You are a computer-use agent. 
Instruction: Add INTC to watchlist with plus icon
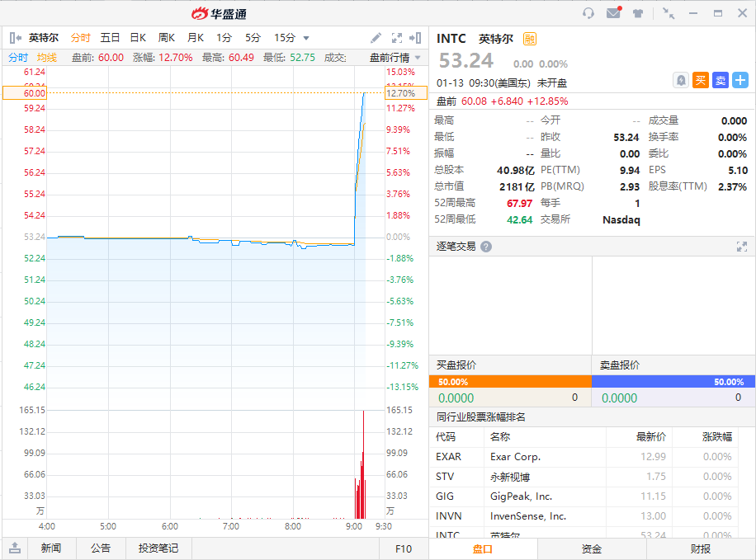click(740, 80)
